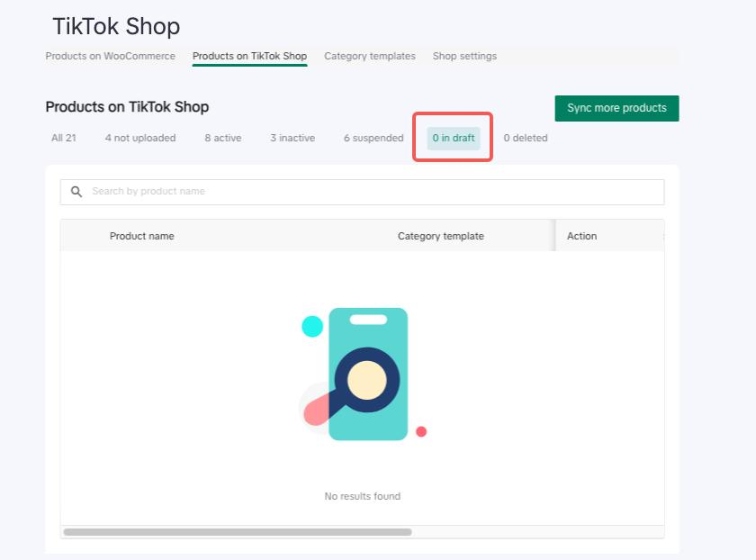
Task: Click the Action column header
Action: click(x=581, y=236)
